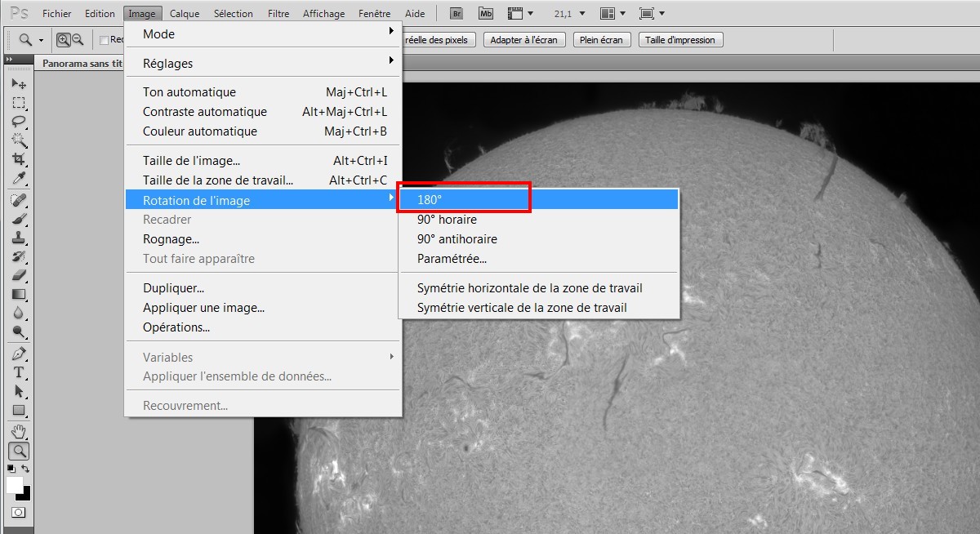Select the Rectangle shape tool

[x=19, y=410]
